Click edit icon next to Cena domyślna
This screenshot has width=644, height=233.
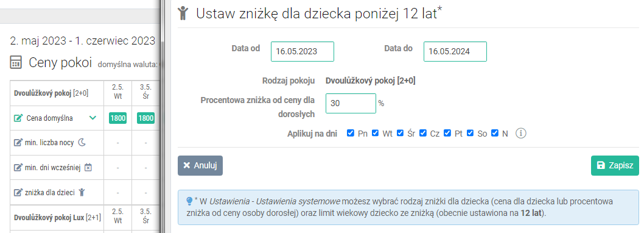tap(18, 118)
